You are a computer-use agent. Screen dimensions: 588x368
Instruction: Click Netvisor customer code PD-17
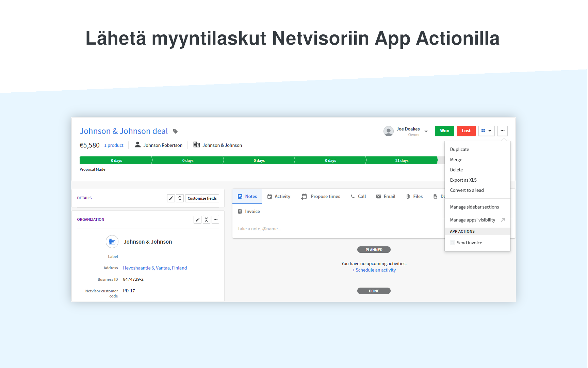129,291
